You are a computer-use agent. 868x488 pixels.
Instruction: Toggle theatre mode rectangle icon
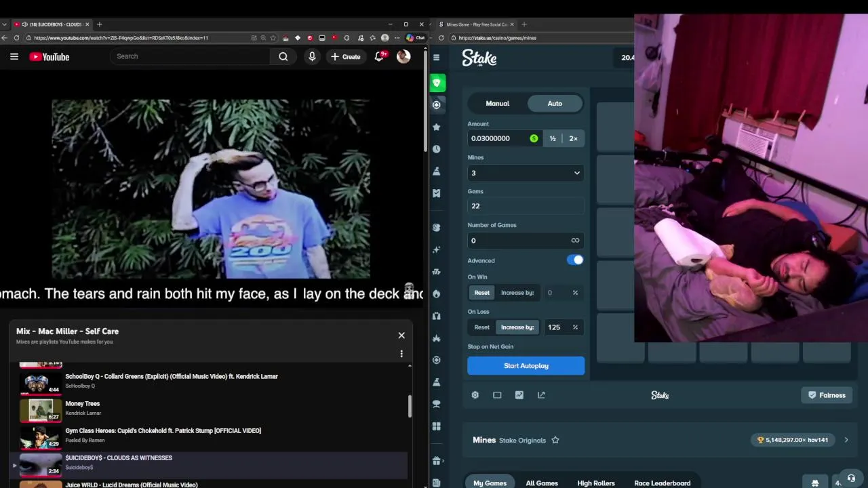tap(497, 395)
